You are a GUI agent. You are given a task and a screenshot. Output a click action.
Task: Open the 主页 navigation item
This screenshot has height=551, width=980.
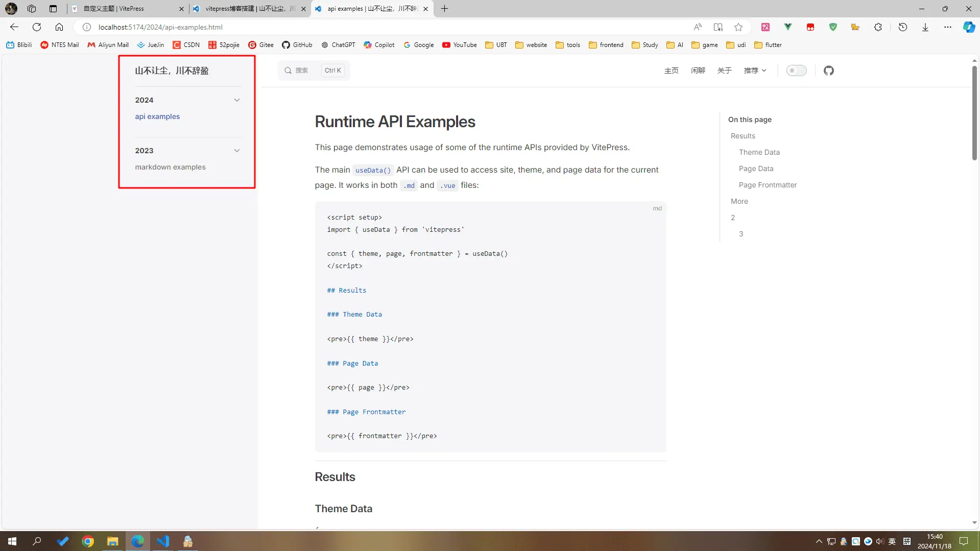(x=671, y=70)
